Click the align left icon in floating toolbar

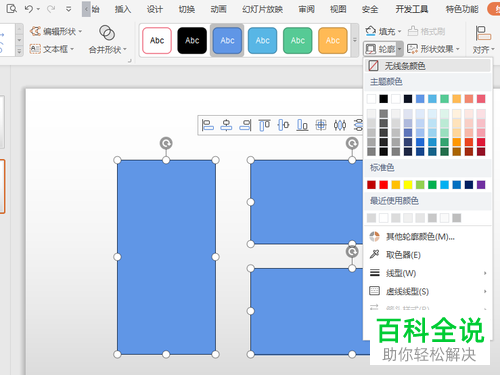coord(207,125)
